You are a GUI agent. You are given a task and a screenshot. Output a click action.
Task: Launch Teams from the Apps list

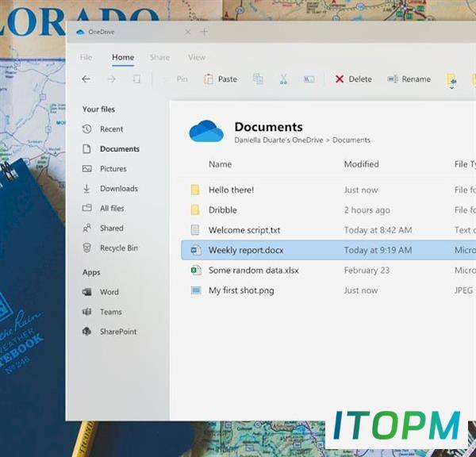pos(102,312)
